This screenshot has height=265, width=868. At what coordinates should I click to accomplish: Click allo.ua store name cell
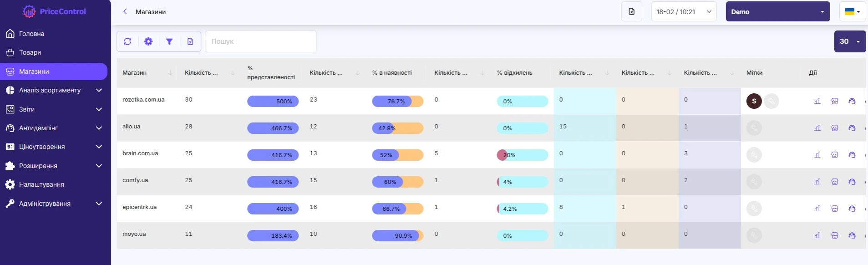131,126
